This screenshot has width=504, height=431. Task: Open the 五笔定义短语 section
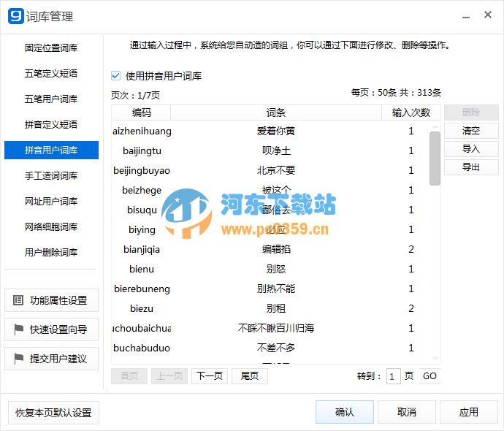(x=51, y=73)
